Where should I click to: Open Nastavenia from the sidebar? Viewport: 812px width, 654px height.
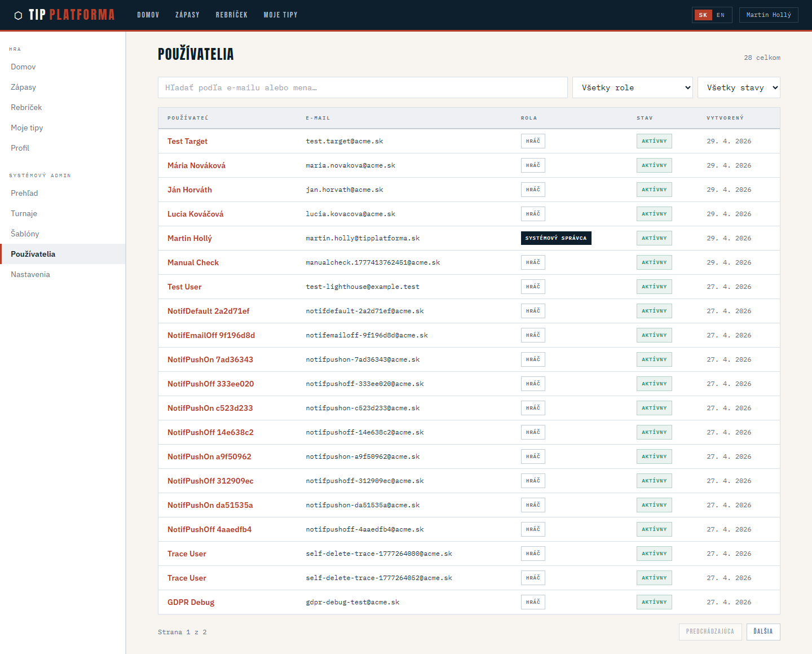(x=30, y=274)
